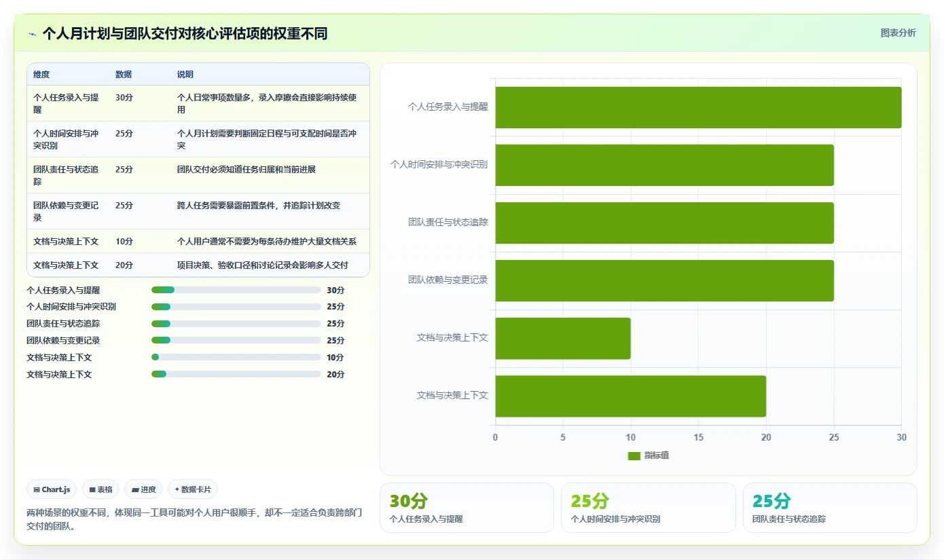This screenshot has height=560, width=944.
Task: Click the chart bar for 团队依赖与变更记录
Action: [664, 280]
